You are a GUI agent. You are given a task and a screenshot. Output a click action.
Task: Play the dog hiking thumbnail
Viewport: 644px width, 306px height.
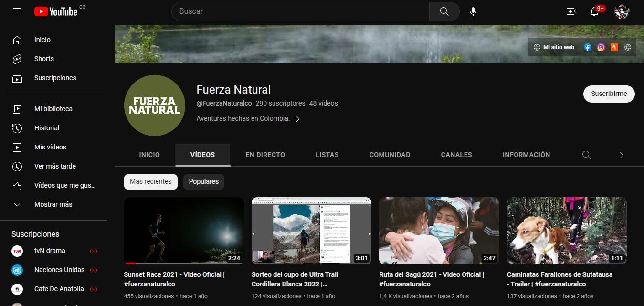[x=567, y=231]
